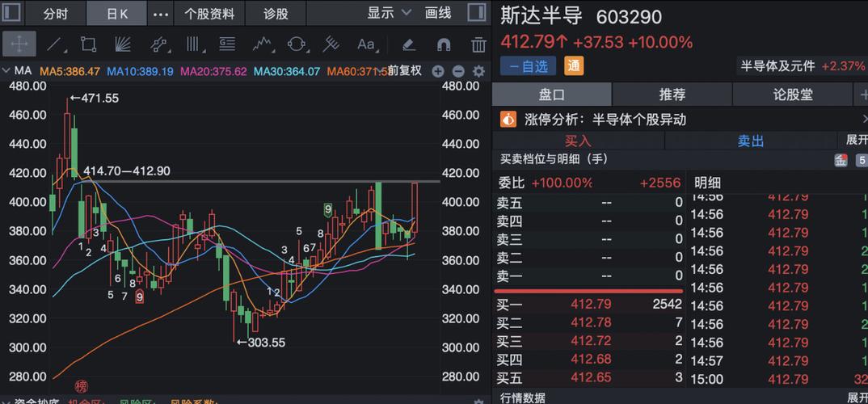The image size is (868, 404).
Task: Toggle the right sidebar panel icon
Action: click(x=477, y=12)
